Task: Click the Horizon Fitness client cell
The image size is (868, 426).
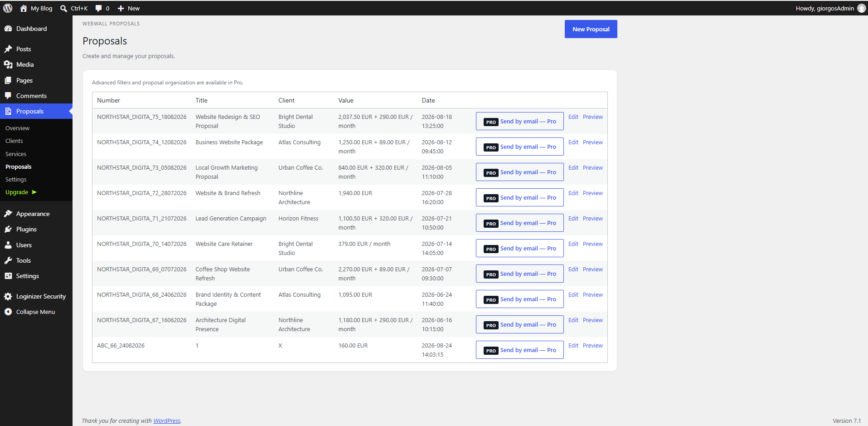Action: point(298,218)
